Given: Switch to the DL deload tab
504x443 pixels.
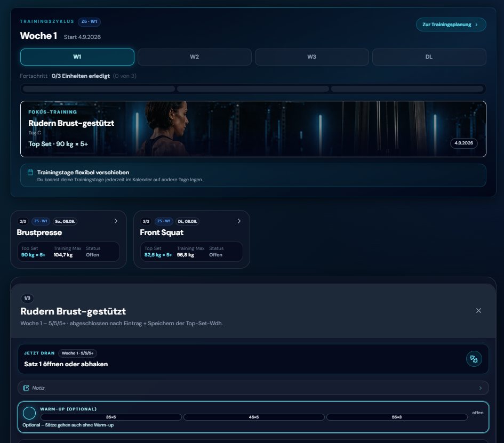Looking at the screenshot, I should click(429, 57).
